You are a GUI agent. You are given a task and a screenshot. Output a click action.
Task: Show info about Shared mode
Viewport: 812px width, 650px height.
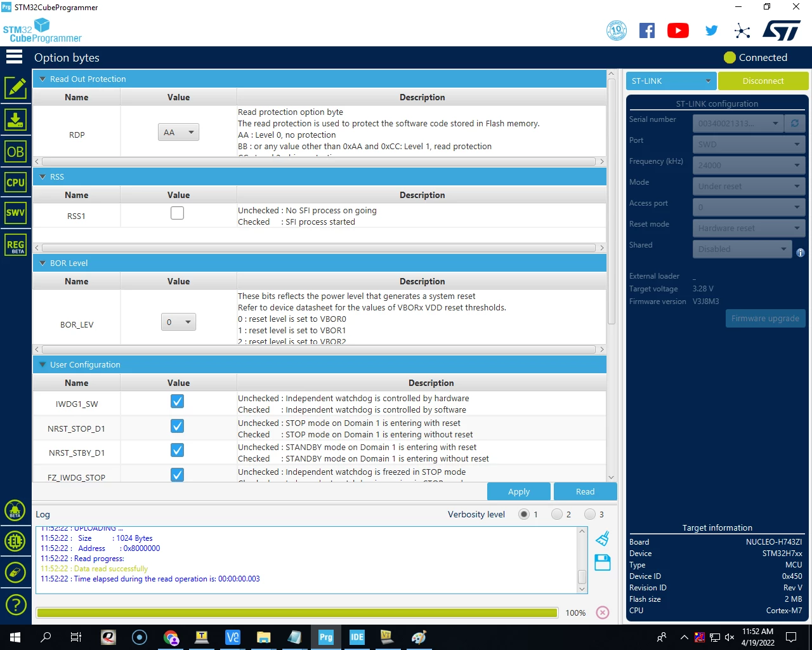801,253
